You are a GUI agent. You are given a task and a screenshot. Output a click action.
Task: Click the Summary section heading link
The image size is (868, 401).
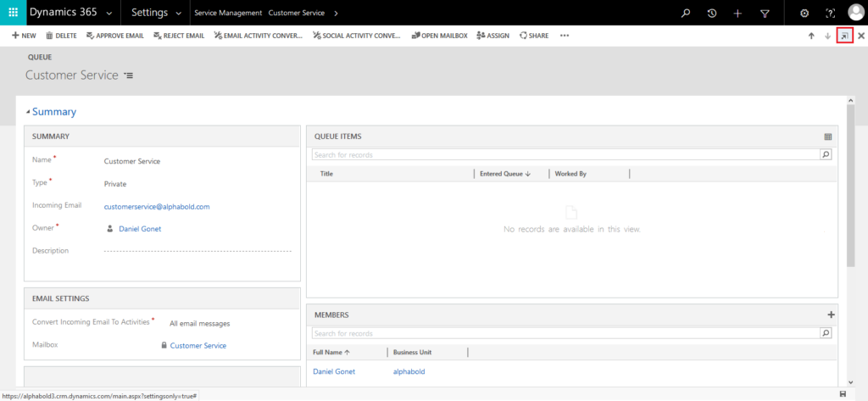click(x=54, y=112)
